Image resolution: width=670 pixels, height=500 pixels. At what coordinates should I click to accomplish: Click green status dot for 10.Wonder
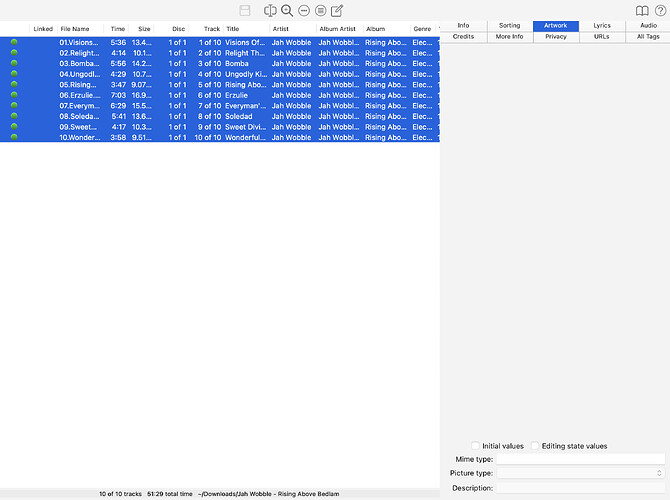click(14, 137)
